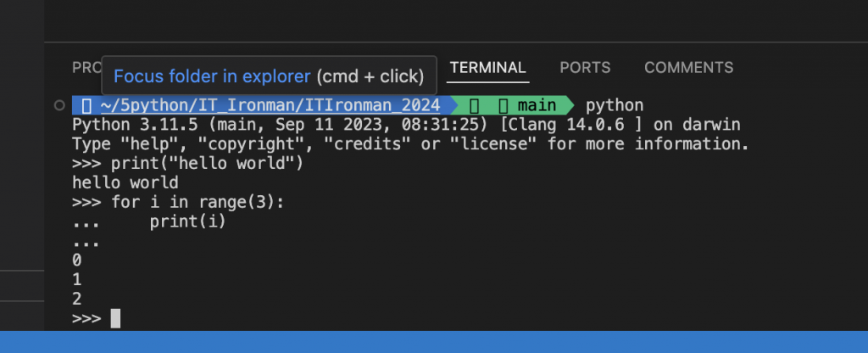The image size is (868, 353).
Task: Open the COMMENTS panel tab
Action: (x=688, y=68)
